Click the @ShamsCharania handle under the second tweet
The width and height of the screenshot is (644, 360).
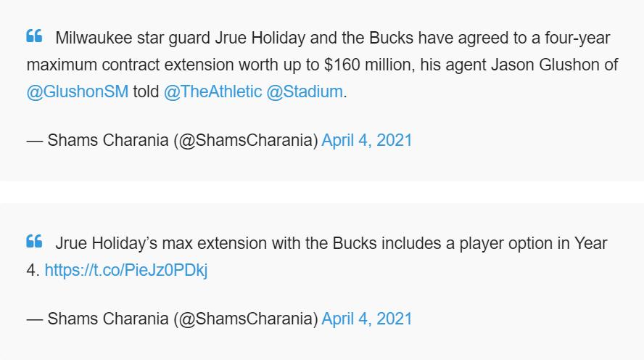point(245,319)
